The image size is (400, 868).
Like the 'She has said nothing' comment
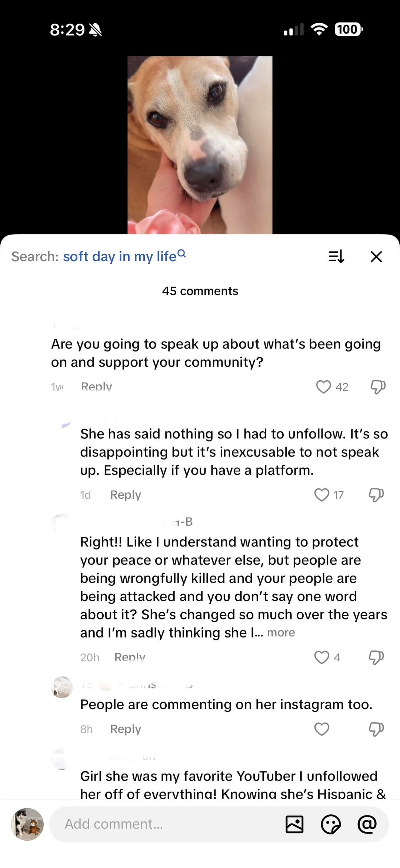point(321,495)
